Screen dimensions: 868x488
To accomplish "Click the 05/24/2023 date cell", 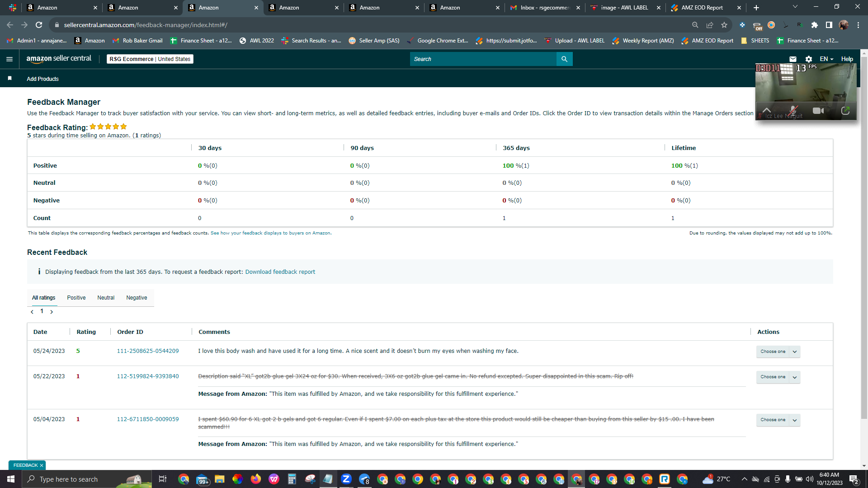I will click(x=49, y=351).
